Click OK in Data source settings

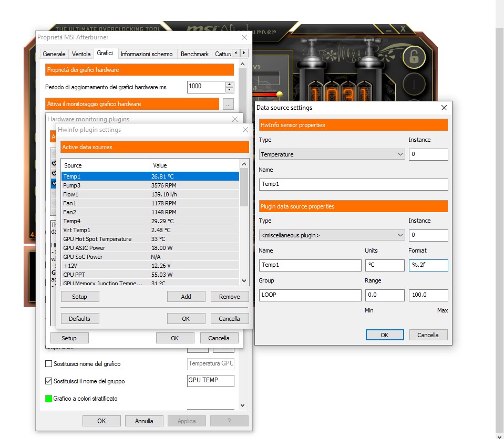[384, 335]
